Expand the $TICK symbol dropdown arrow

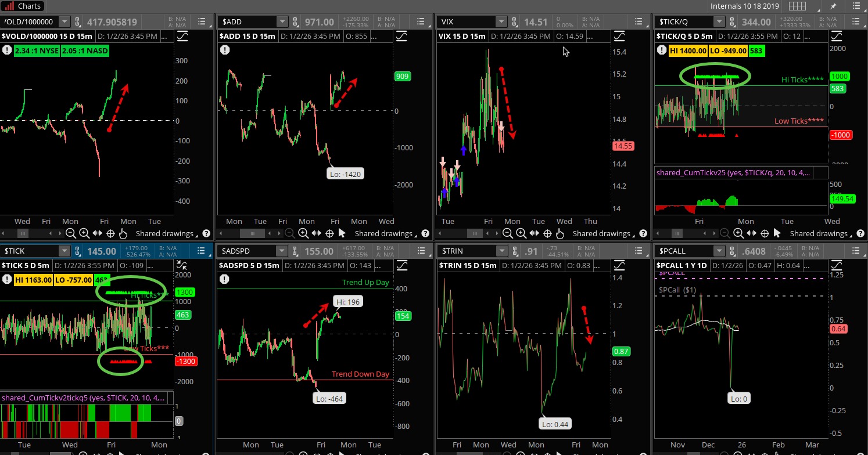click(64, 251)
